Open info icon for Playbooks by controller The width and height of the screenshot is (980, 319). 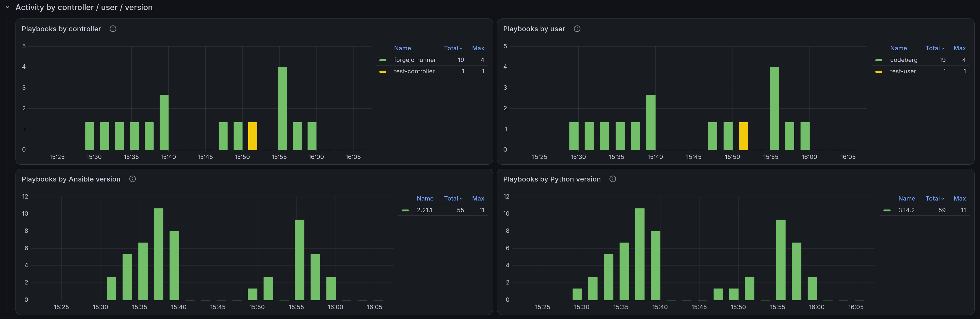[113, 29]
